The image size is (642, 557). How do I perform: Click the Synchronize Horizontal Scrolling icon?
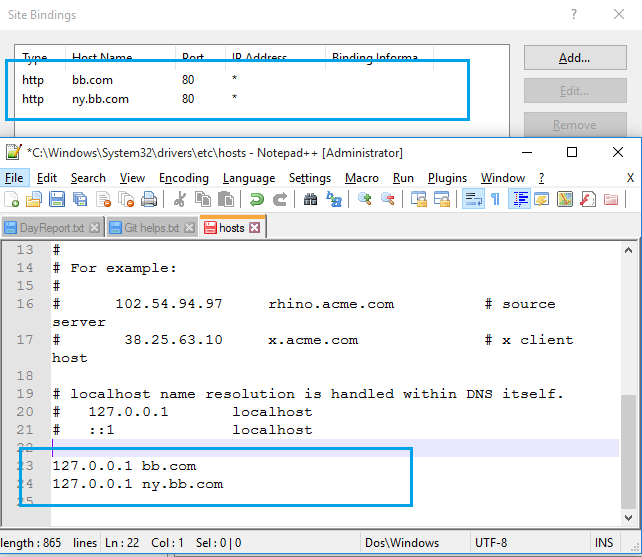(x=442, y=199)
